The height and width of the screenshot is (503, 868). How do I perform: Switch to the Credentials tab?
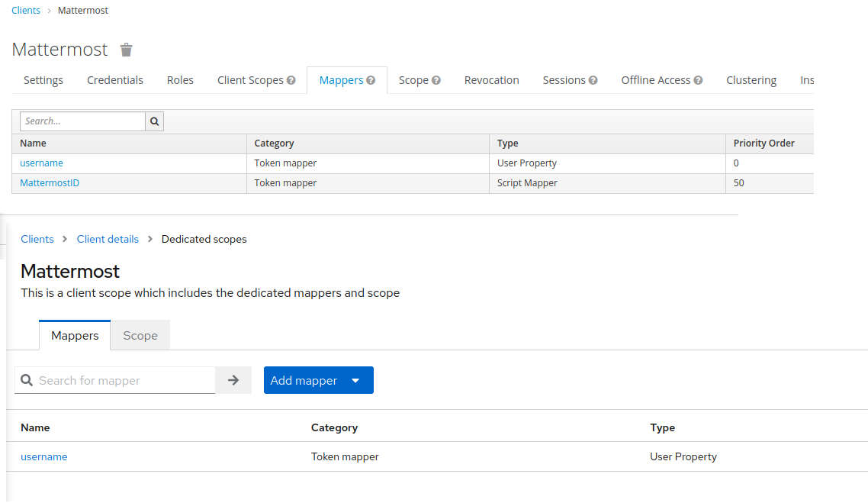pyautogui.click(x=115, y=80)
